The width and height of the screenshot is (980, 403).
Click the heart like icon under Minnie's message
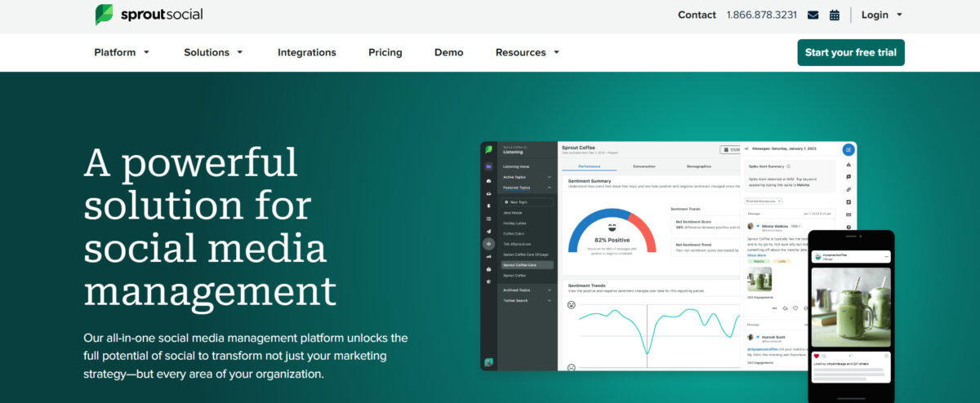tap(795, 308)
